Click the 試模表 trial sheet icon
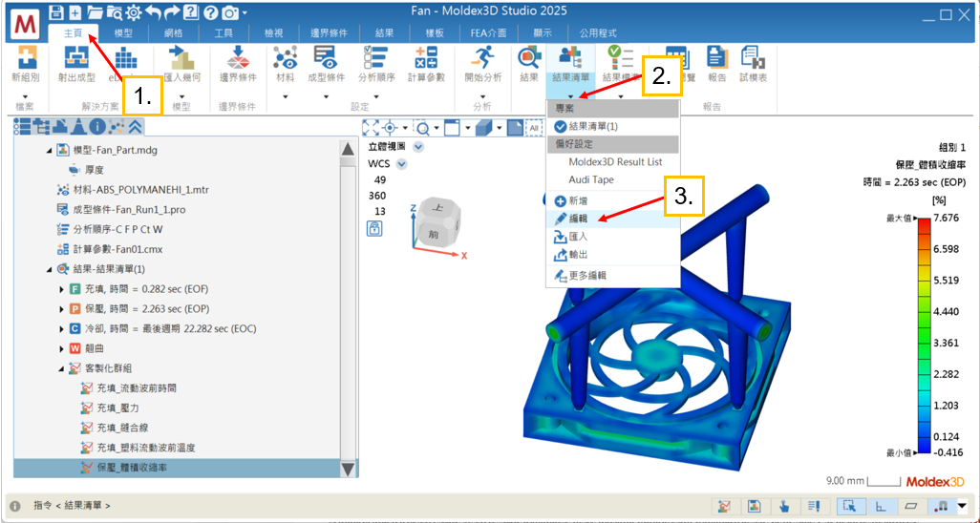Screen dimensions: 980x523 point(753,57)
